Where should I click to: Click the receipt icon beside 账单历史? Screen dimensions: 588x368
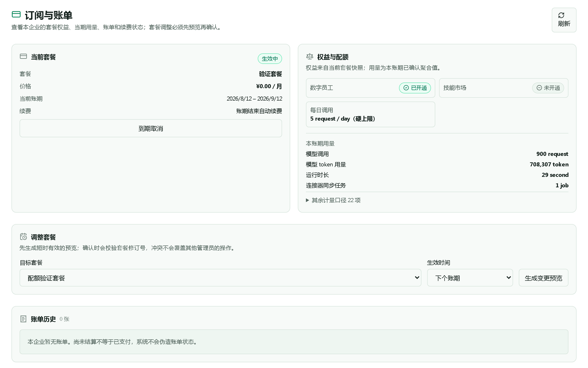pos(23,319)
